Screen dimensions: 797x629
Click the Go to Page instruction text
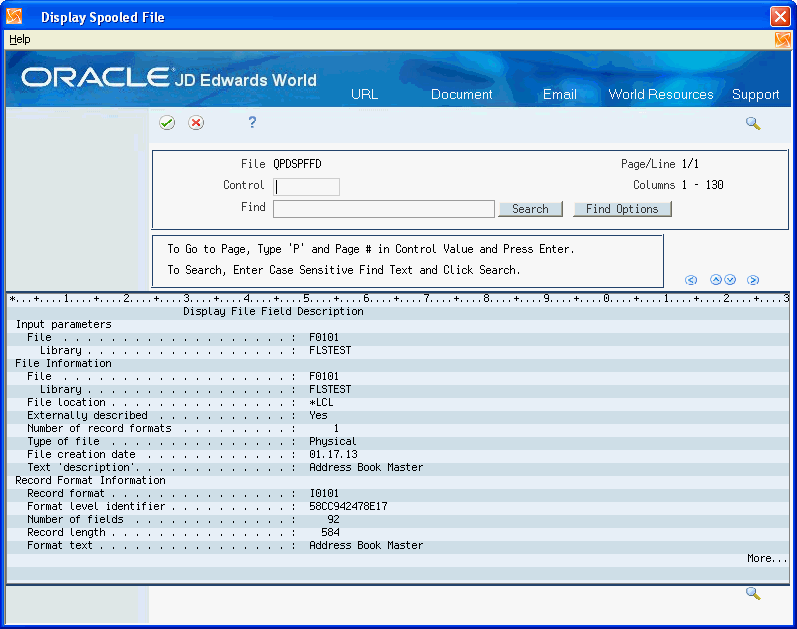point(371,249)
